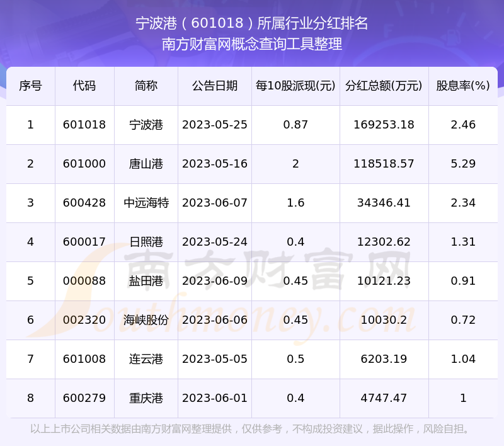Click the 序号 column header
Screen dimensions: 504x446
[x=30, y=86]
